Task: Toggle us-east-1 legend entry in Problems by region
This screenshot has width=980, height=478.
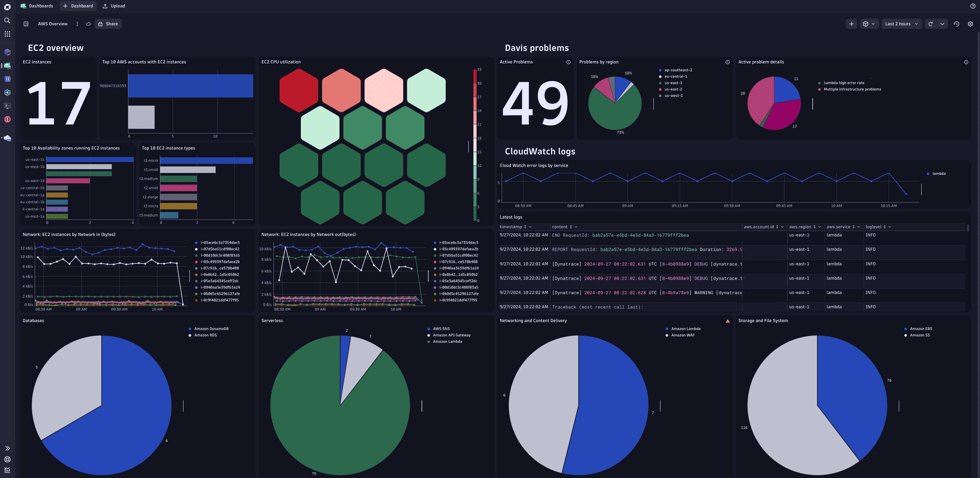Action: [x=670, y=83]
